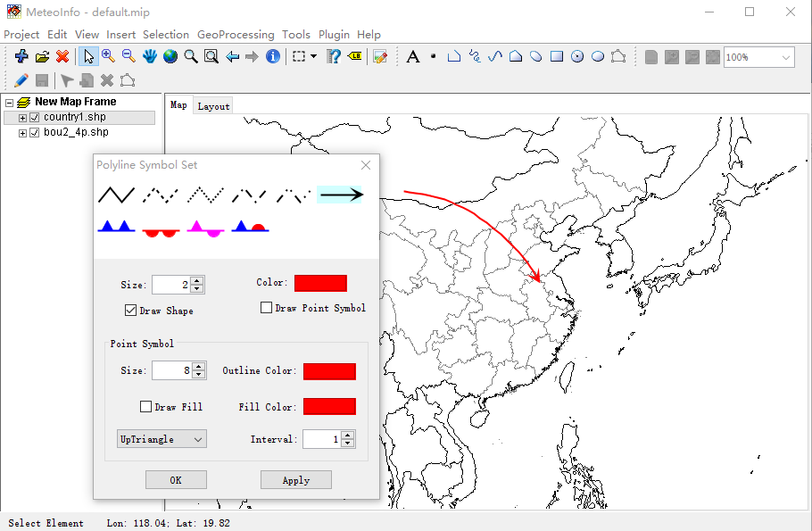Enable the Draw Point Symbol checkbox
812x531 pixels.
click(266, 308)
